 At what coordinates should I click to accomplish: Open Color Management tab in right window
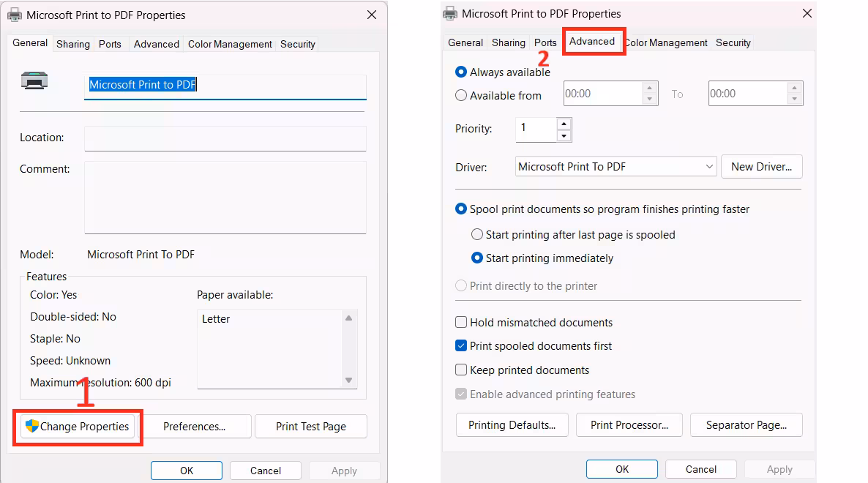tap(667, 42)
